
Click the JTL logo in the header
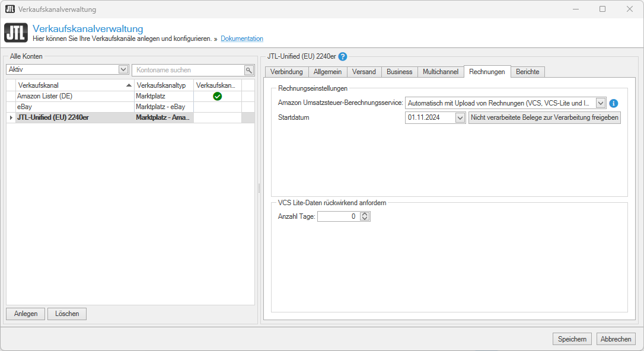[x=15, y=33]
